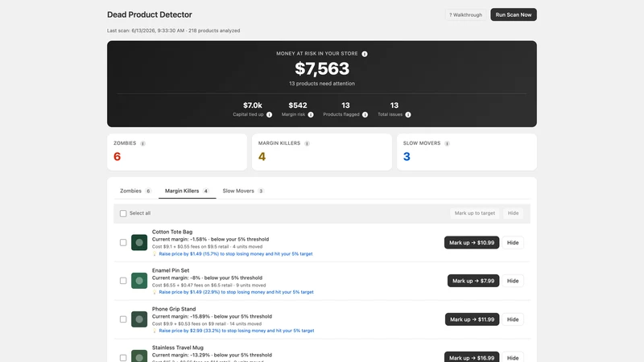Image resolution: width=644 pixels, height=362 pixels.
Task: Open info icon beside Money at Risk heading
Action: coord(365,54)
